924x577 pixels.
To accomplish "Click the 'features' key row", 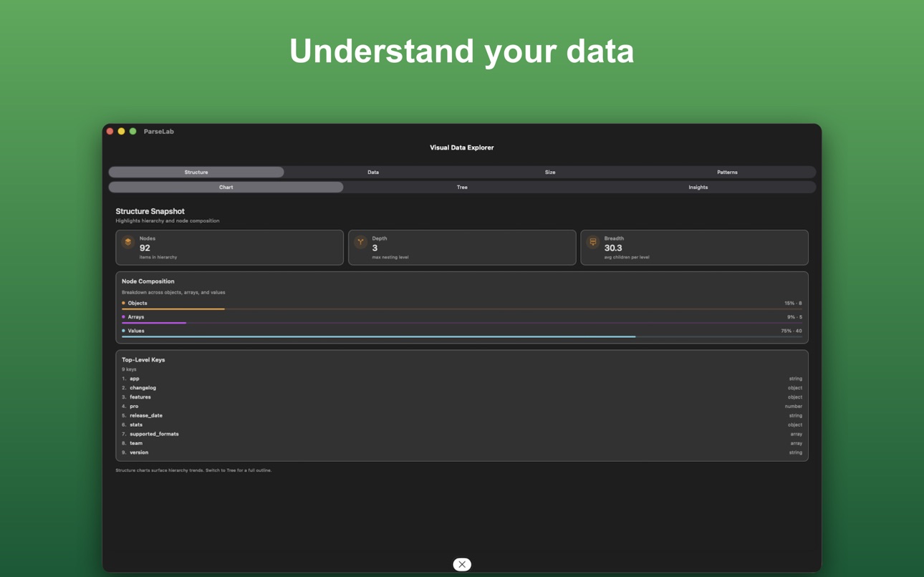I will pyautogui.click(x=462, y=397).
